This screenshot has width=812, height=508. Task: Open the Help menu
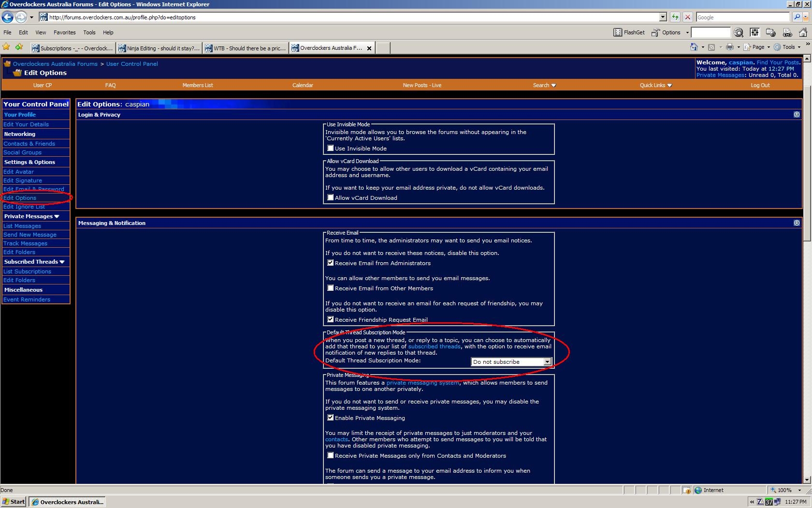[x=108, y=32]
